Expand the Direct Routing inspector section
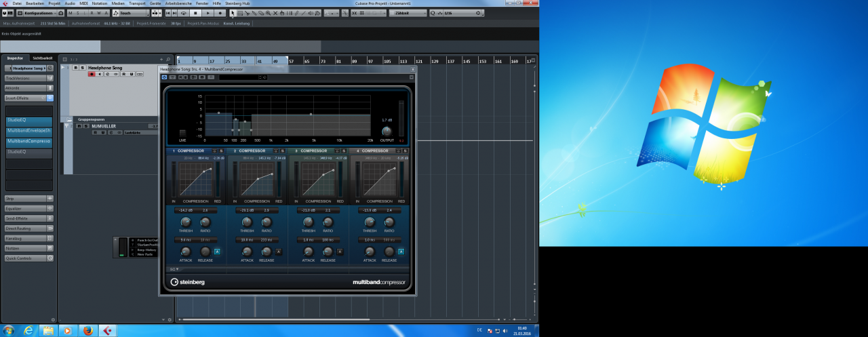 pos(29,229)
